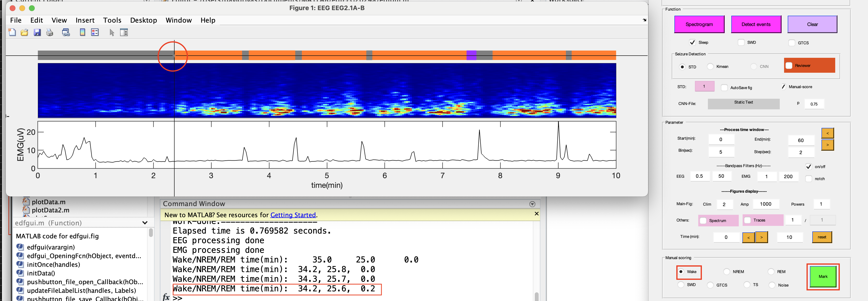The height and width of the screenshot is (301, 868).
Task: Click the fx function browser icon at prompt
Action: pos(166,297)
